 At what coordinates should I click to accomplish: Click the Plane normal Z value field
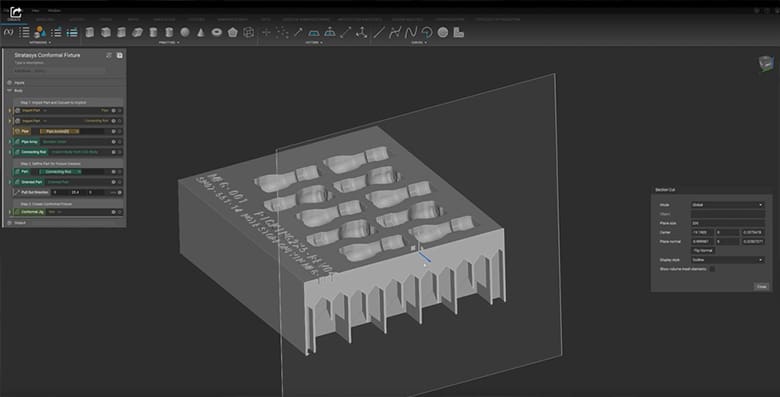click(x=753, y=241)
